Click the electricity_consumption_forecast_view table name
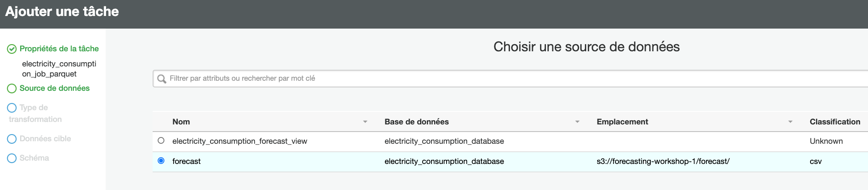This screenshot has width=868, height=190. click(x=239, y=141)
